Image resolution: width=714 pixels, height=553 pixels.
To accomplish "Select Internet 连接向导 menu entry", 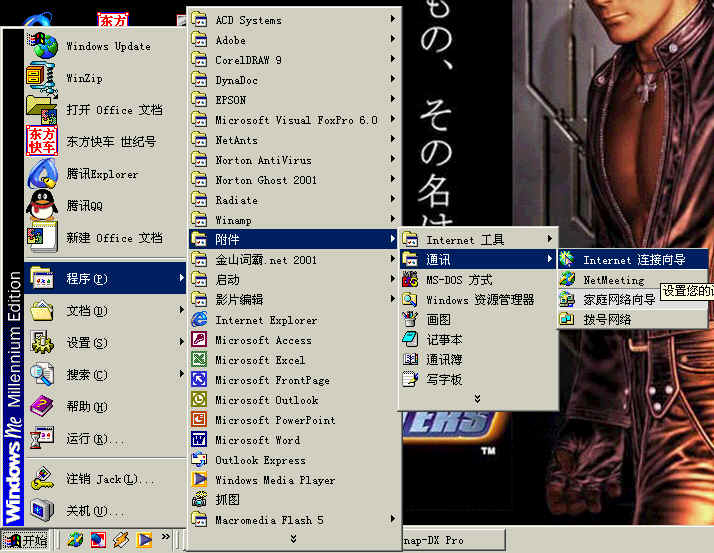I will (633, 260).
